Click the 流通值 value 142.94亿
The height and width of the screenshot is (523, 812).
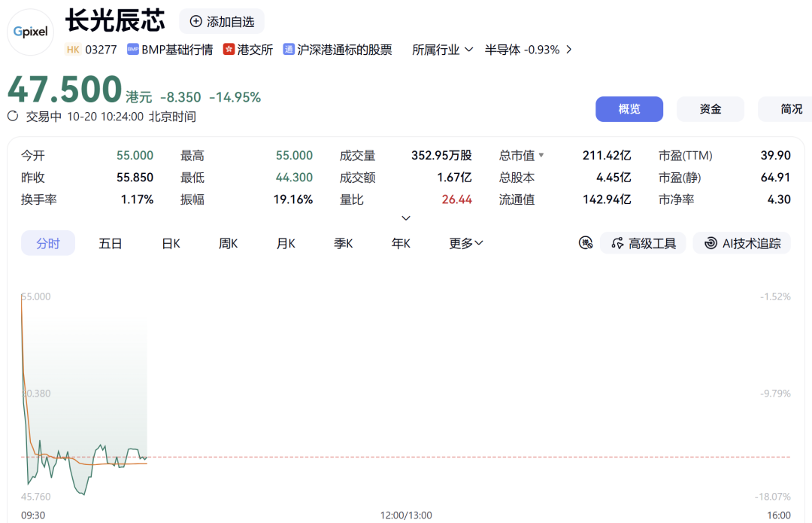[x=607, y=199]
